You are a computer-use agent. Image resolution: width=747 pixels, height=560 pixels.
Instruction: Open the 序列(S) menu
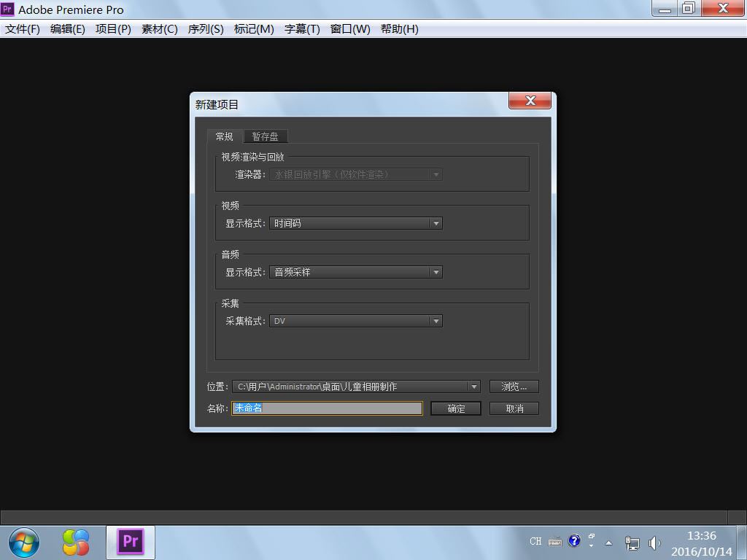206,29
